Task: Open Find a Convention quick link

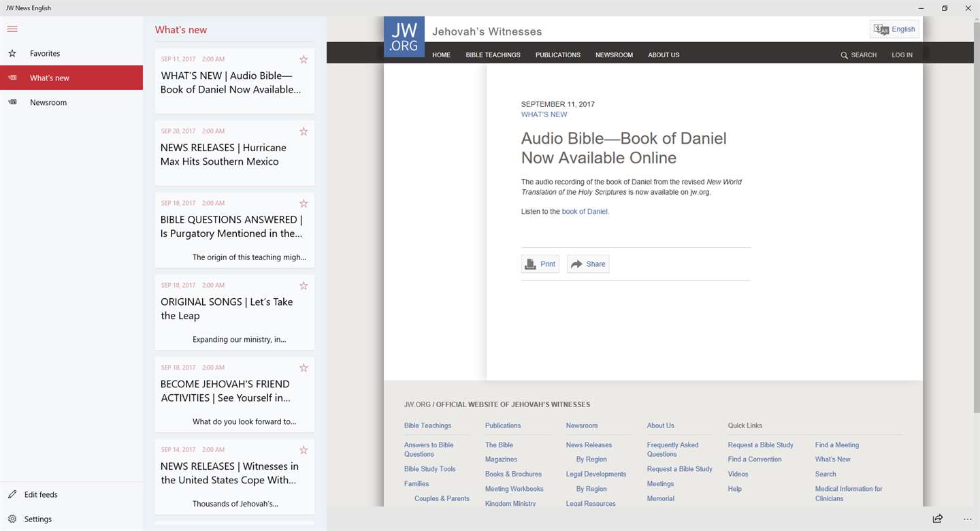Action: pyautogui.click(x=755, y=460)
